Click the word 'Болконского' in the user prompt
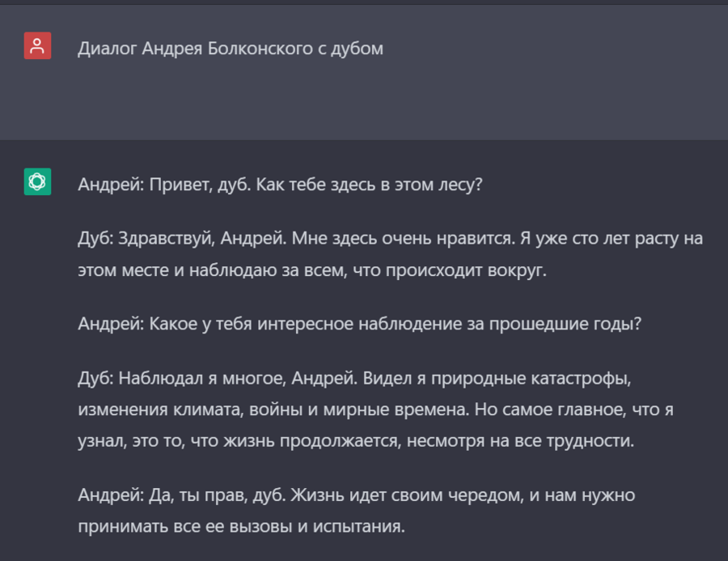Viewport: 728px width, 561px height. (x=260, y=49)
